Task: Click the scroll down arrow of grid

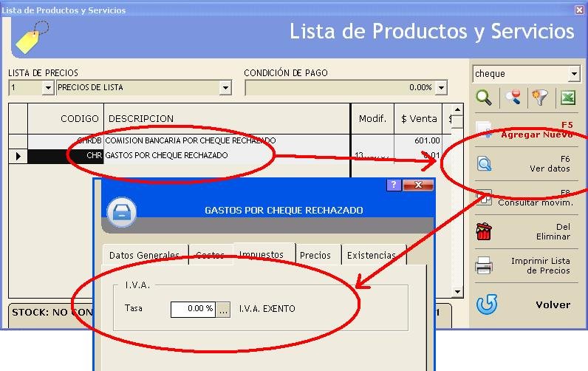Action: (x=457, y=291)
